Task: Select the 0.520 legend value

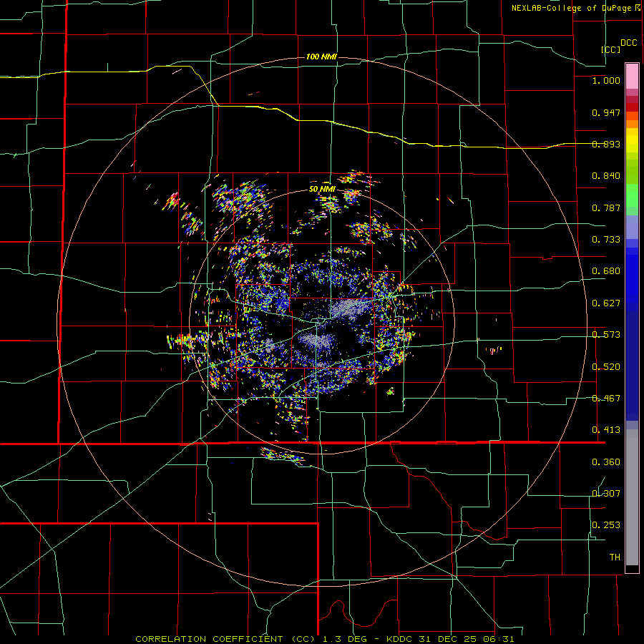Action: tap(606, 367)
